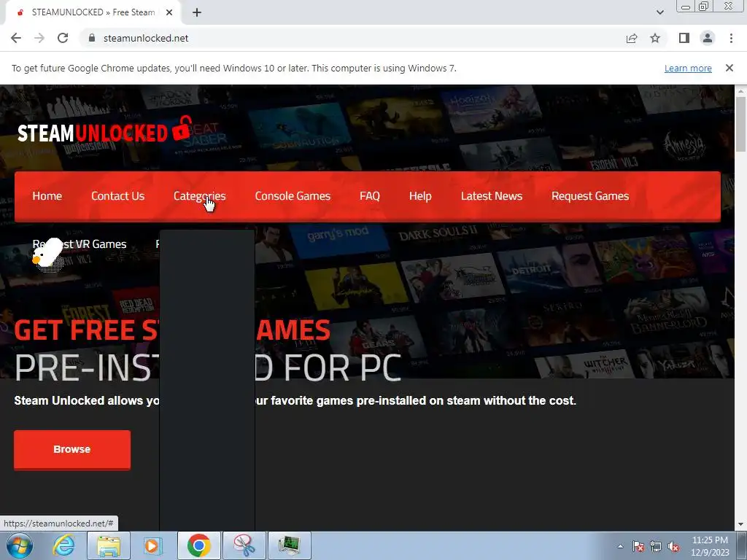Expand the tab search chevron

tap(659, 12)
